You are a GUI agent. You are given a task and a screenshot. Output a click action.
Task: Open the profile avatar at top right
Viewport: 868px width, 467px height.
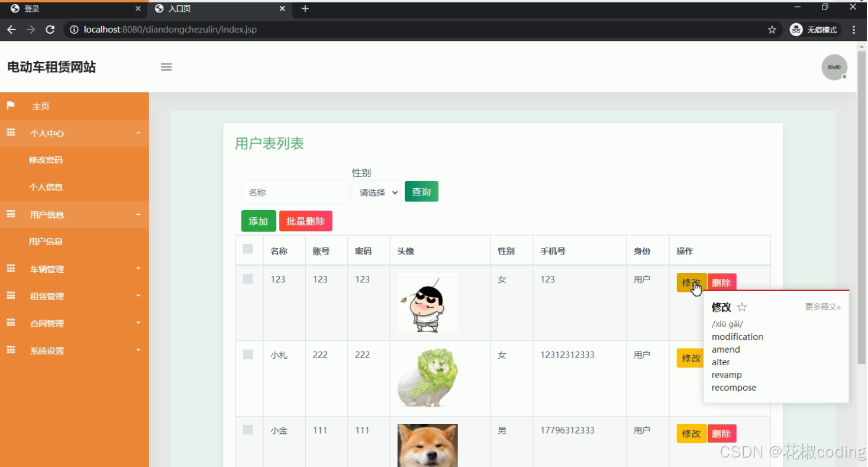[x=834, y=67]
